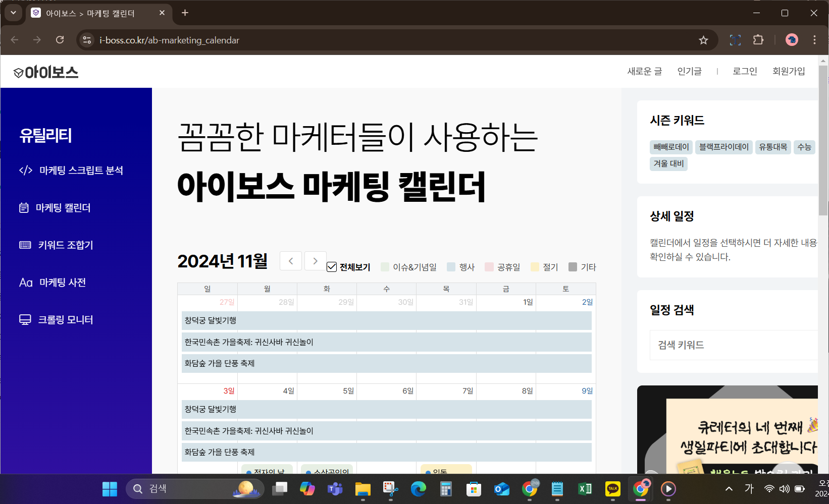829x504 pixels.
Task: Click the 아이보스 logo
Action: [x=46, y=71]
